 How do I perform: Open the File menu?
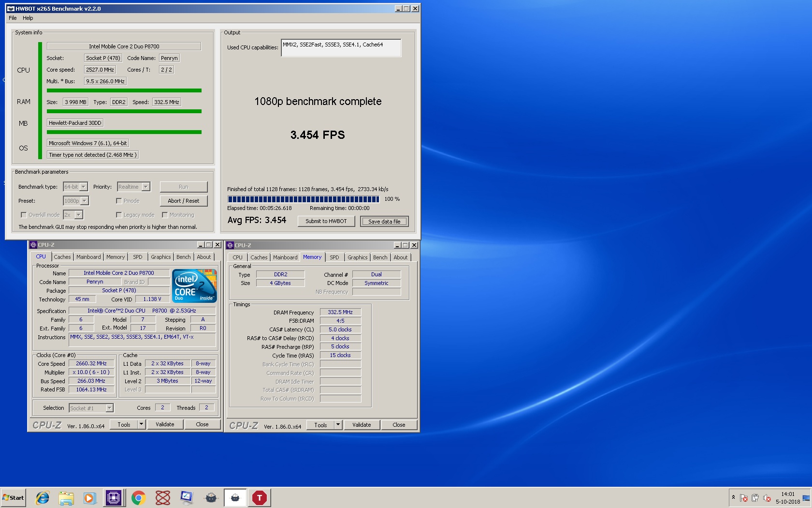tap(13, 18)
